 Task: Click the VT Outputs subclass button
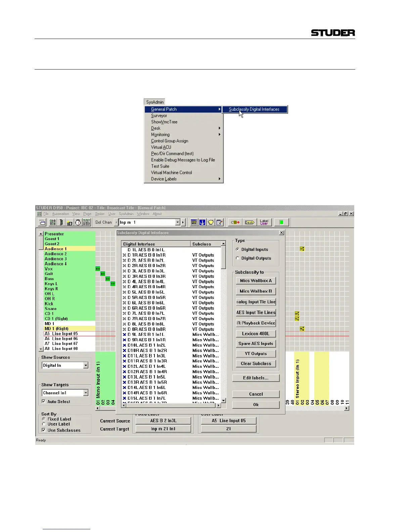256,354
